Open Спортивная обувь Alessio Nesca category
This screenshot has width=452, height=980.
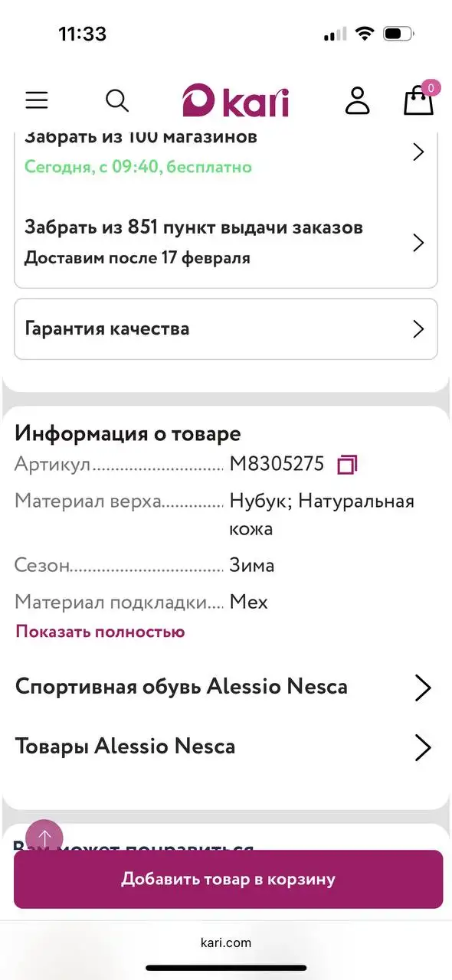[x=225, y=687]
